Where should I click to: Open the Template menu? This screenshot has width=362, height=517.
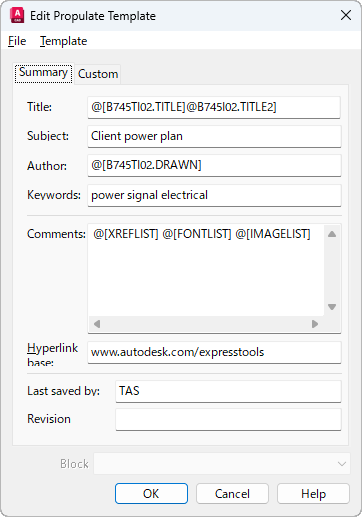tap(63, 41)
